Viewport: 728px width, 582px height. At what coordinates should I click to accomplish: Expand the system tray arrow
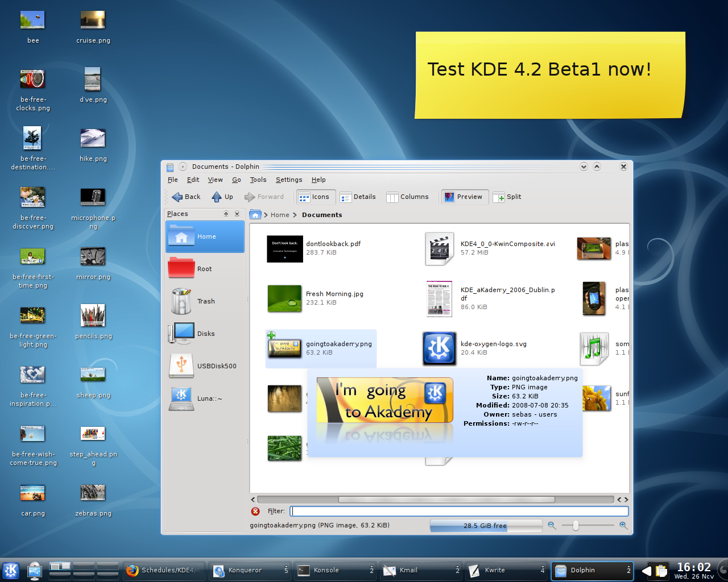(646, 571)
